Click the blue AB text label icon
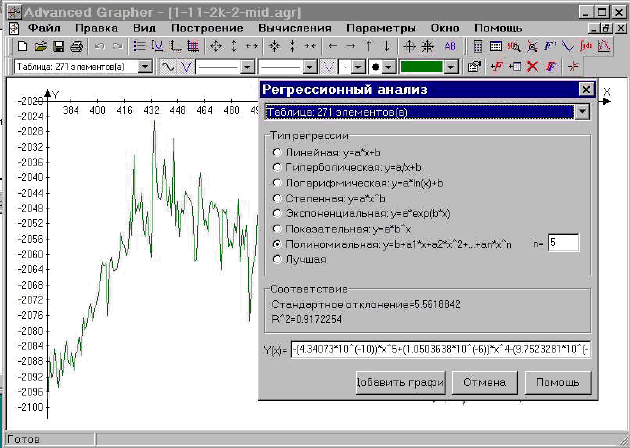This screenshot has height=448, width=630. point(450,46)
